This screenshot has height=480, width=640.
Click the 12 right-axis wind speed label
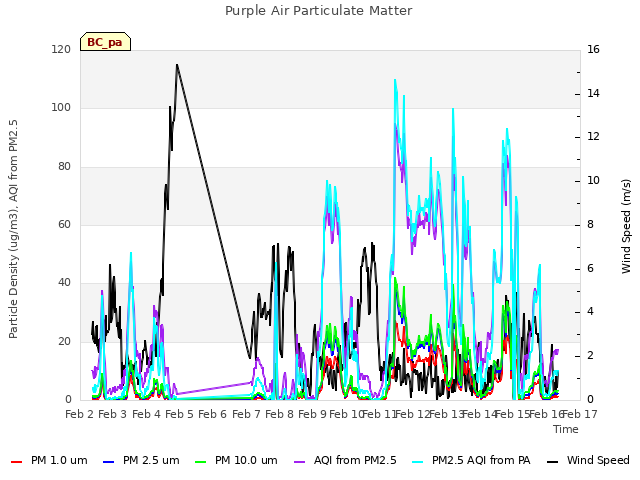(593, 137)
